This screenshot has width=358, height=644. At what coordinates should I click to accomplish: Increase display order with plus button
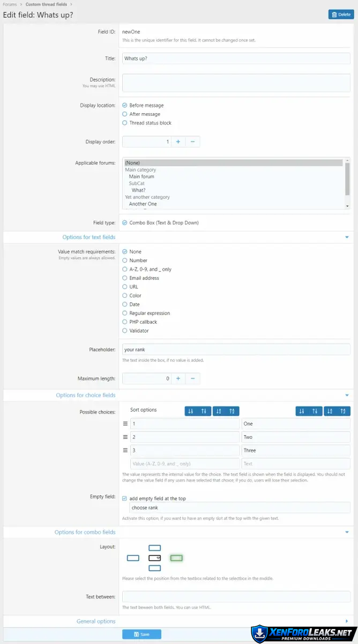pyautogui.click(x=178, y=142)
